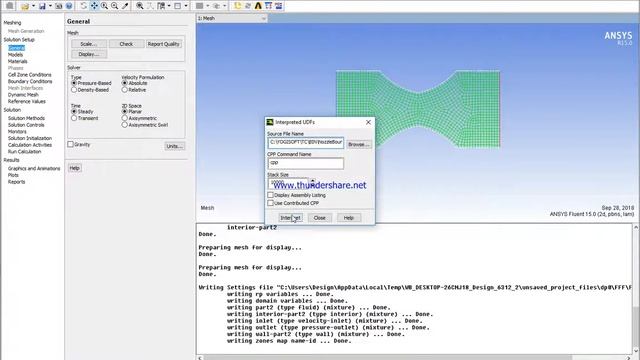Image resolution: width=640 pixels, height=360 pixels.
Task: Check Display Assembly Listing
Action: click(270, 195)
